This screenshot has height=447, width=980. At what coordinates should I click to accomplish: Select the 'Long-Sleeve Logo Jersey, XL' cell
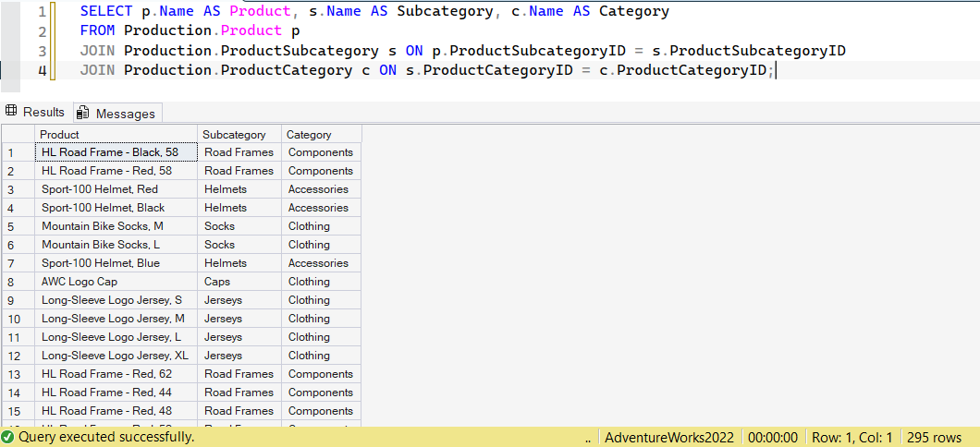coord(116,356)
